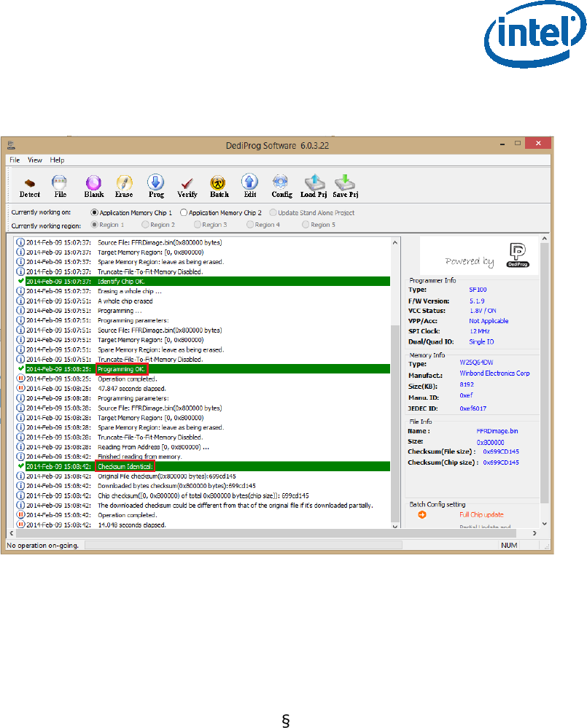This screenshot has width=587, height=728.
Task: Click the Erase toolbar icon
Action: (124, 186)
